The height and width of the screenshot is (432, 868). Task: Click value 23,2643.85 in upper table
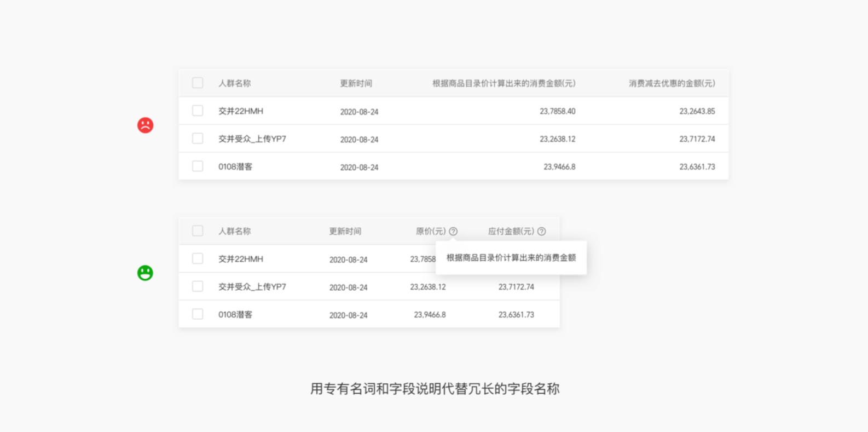(697, 111)
